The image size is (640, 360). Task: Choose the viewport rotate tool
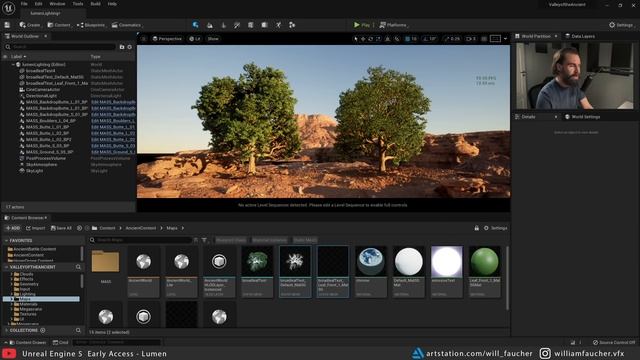coord(371,39)
